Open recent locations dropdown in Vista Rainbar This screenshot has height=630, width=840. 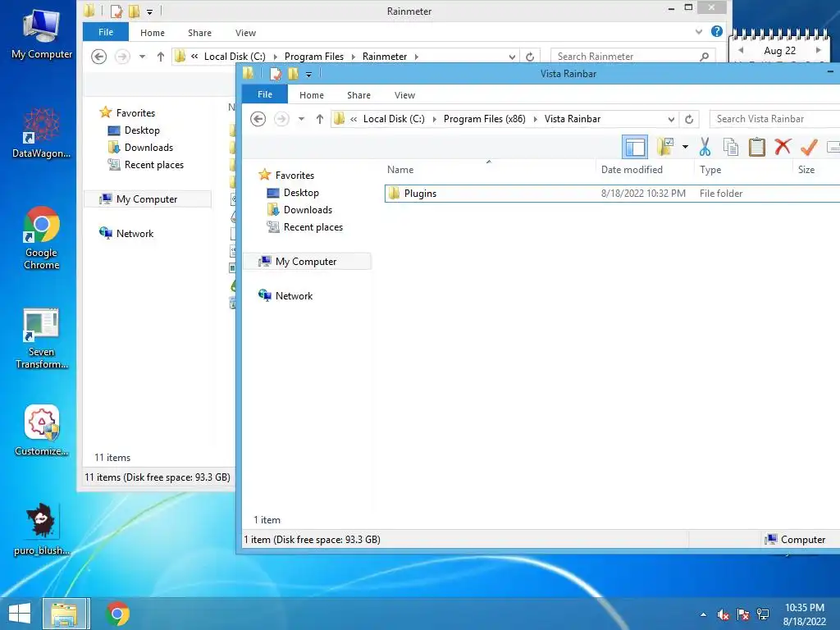point(301,119)
